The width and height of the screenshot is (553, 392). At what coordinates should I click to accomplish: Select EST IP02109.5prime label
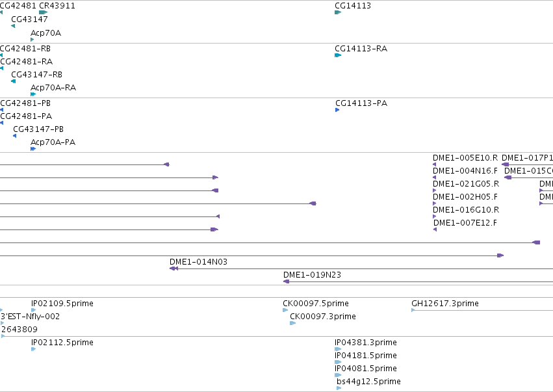62,304
